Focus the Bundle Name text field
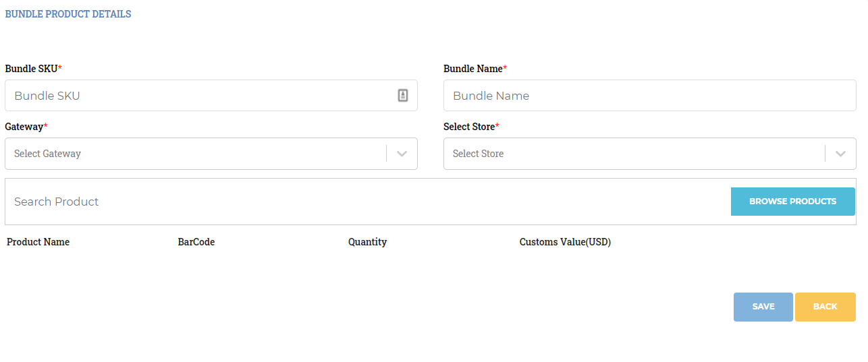Viewport: 868px width, 362px height. (650, 96)
